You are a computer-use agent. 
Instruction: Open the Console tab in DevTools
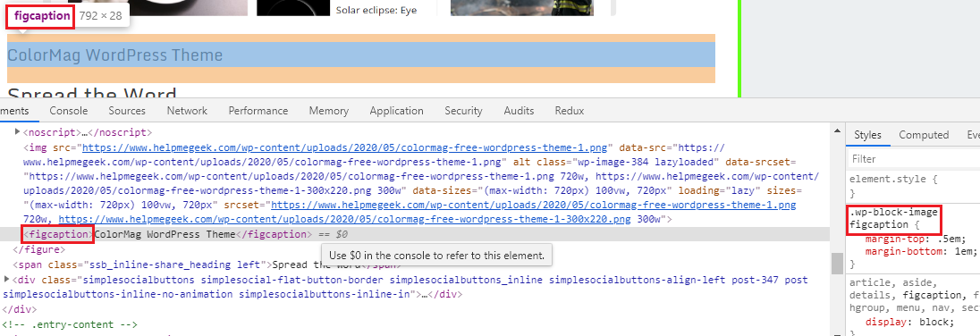[69, 111]
